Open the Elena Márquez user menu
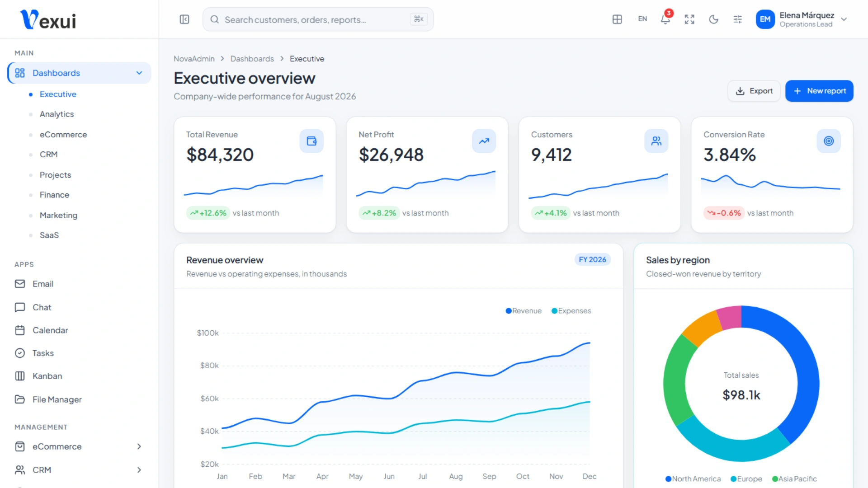Viewport: 868px width, 488px height. (802, 19)
